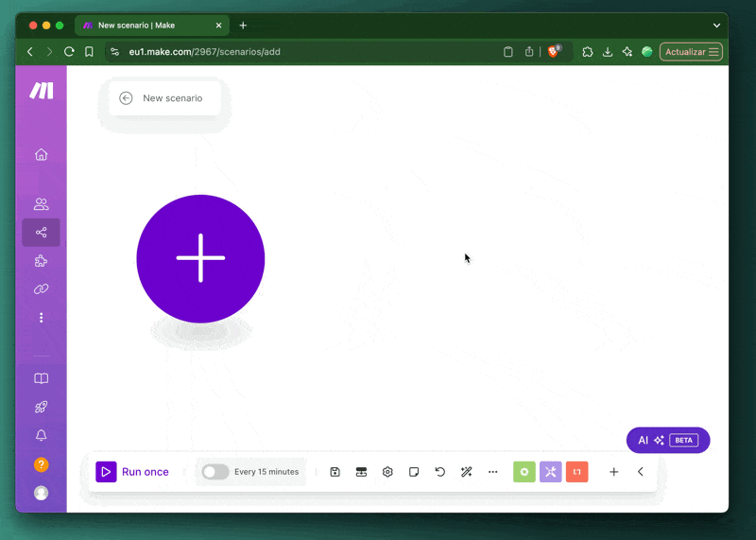The image size is (756, 540).
Task: Open Templates puzzle-piece icon in sidebar
Action: click(x=41, y=261)
